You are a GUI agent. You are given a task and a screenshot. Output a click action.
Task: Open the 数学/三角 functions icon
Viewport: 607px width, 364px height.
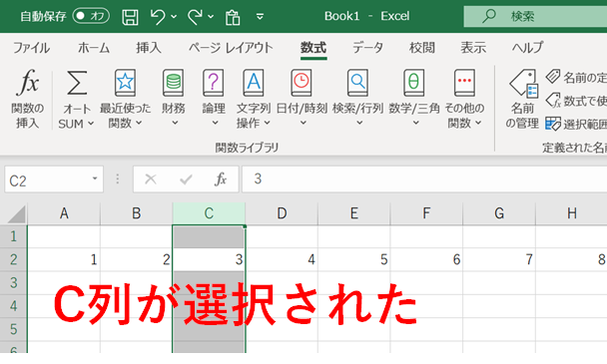(414, 83)
